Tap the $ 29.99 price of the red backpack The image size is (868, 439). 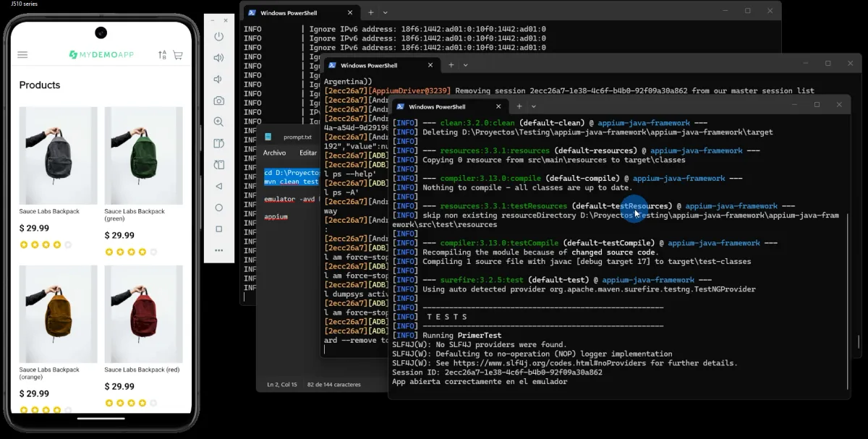pyautogui.click(x=119, y=386)
